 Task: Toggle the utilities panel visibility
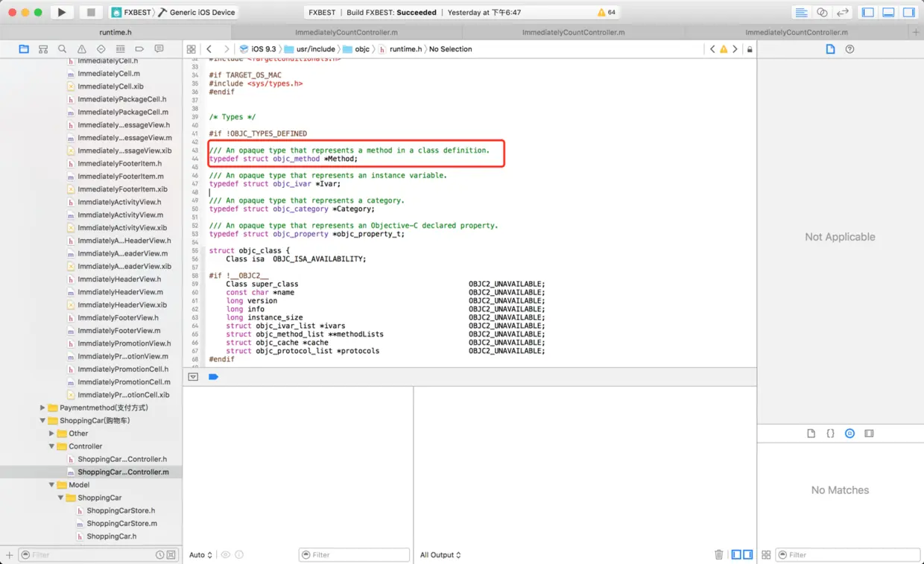(x=908, y=12)
